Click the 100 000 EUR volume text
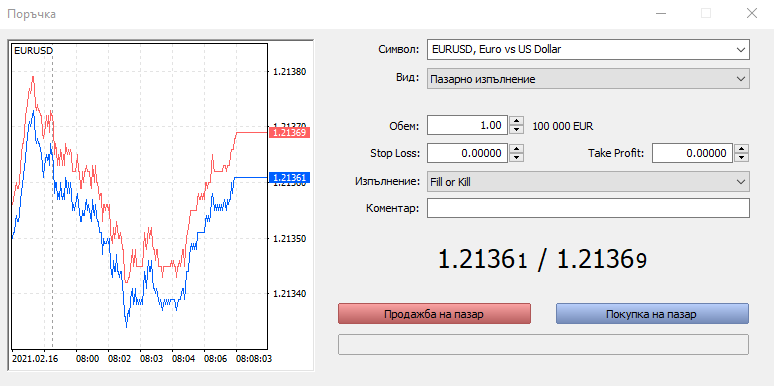The image size is (774, 386). 563,126
